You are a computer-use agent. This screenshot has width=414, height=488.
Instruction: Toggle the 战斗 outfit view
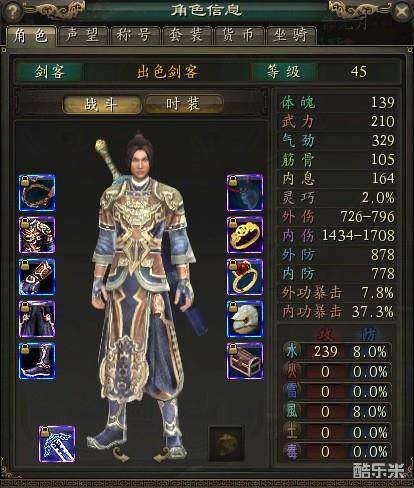click(x=102, y=104)
